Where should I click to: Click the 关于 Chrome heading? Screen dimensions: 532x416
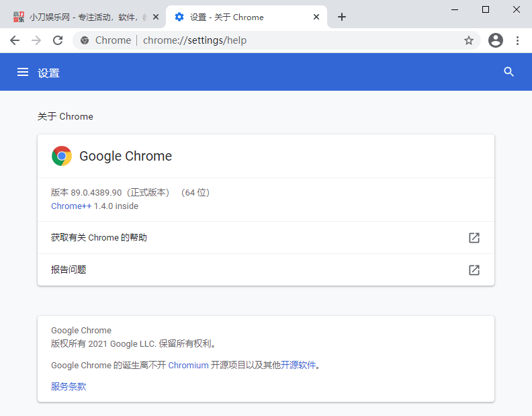pos(65,116)
